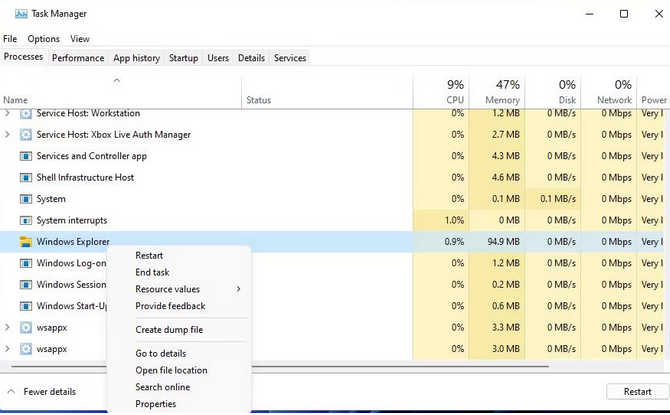The image size is (670, 415).
Task: Select the Windows Explorer process name
Action: [73, 242]
